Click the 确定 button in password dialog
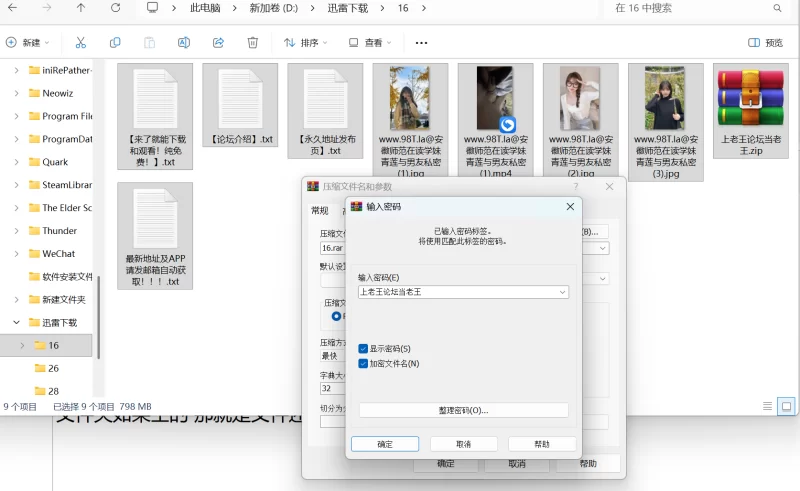The width and height of the screenshot is (800, 491). (x=384, y=444)
